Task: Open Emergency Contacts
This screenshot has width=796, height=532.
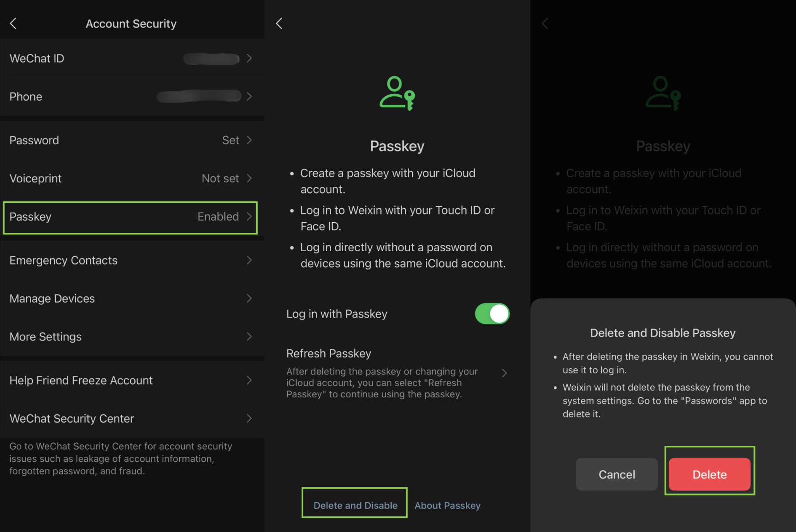Action: pos(131,261)
